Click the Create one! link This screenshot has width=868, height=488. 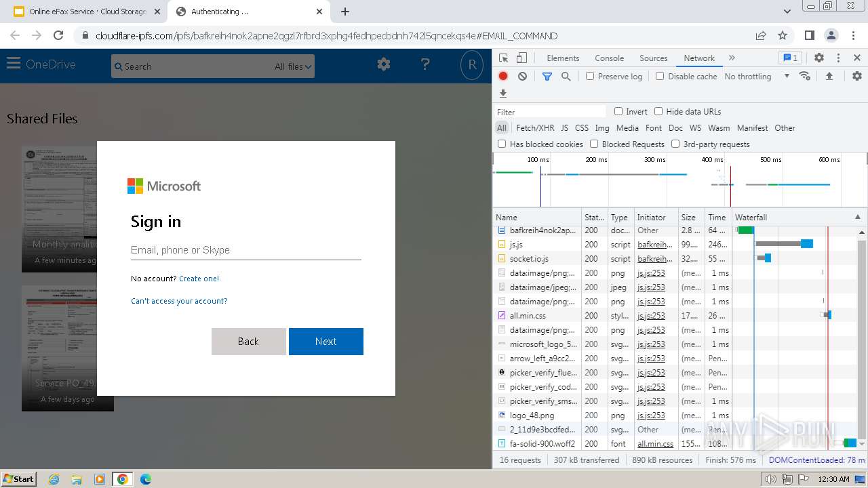click(199, 279)
